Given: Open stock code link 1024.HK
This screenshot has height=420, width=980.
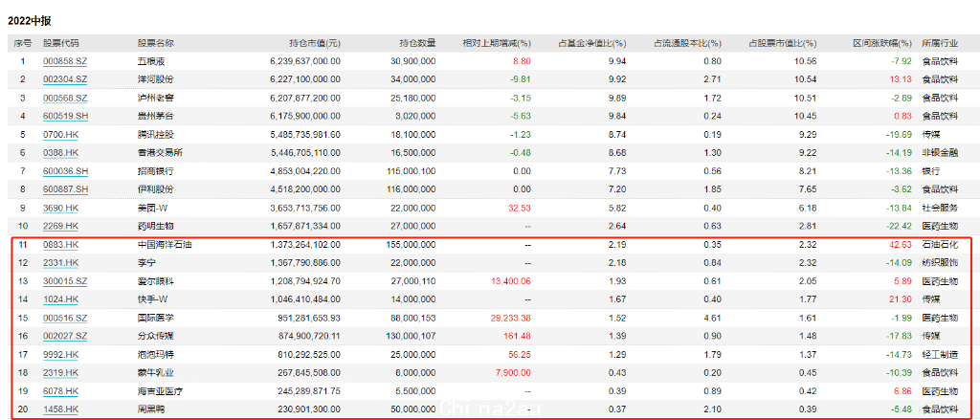Looking at the screenshot, I should click(61, 300).
